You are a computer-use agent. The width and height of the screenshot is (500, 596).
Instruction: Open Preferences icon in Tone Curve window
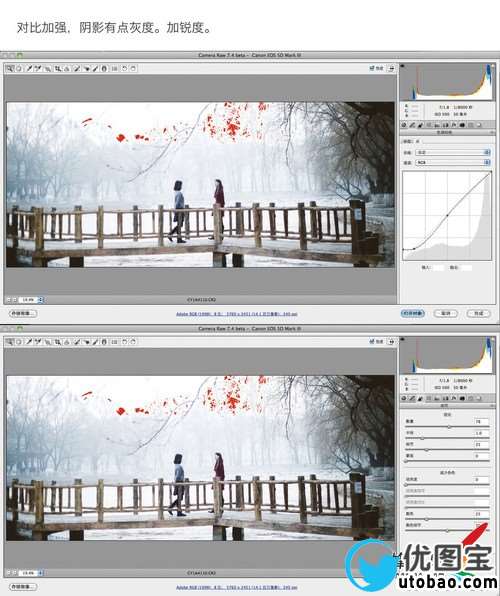(x=114, y=68)
